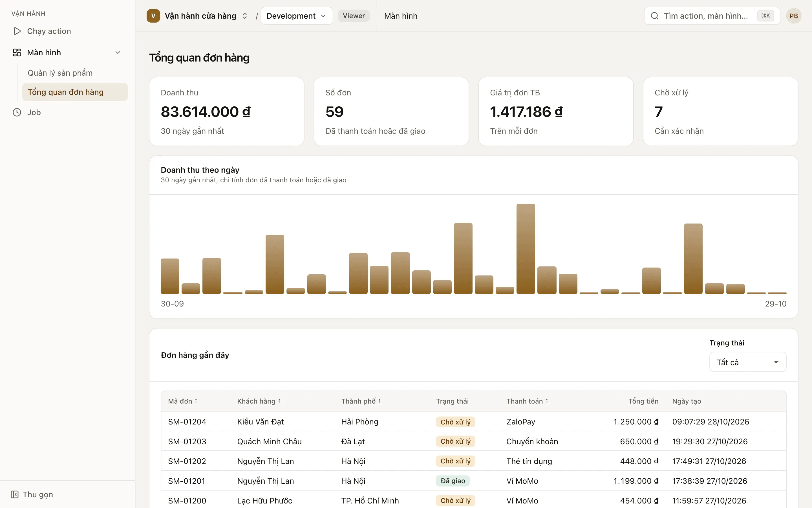Open the PB user avatar
The image size is (812, 508).
[x=794, y=16]
